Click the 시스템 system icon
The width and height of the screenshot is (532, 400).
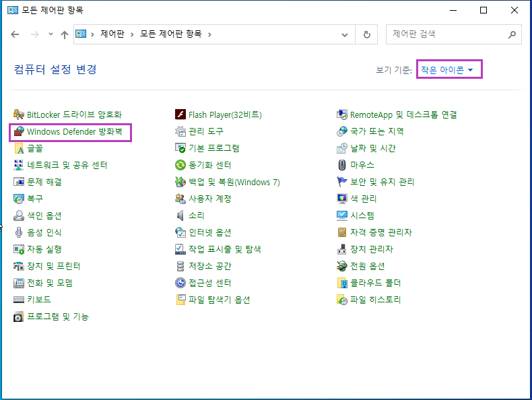[342, 215]
